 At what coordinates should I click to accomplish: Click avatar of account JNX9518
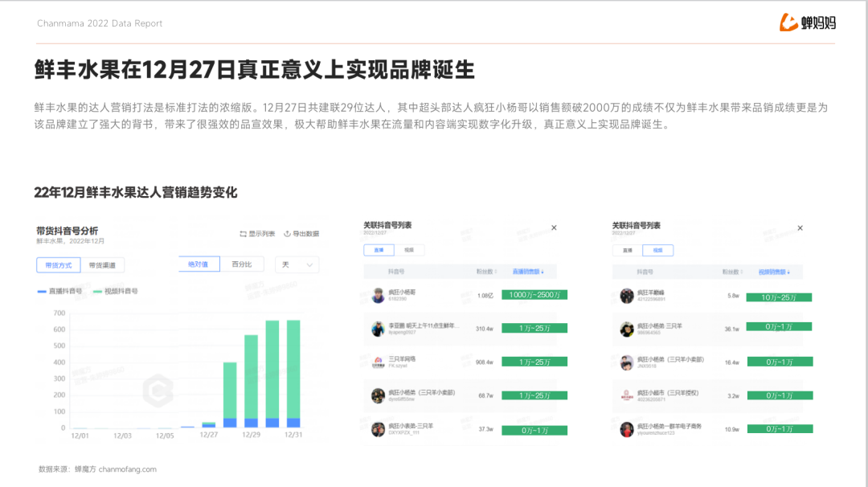(627, 362)
